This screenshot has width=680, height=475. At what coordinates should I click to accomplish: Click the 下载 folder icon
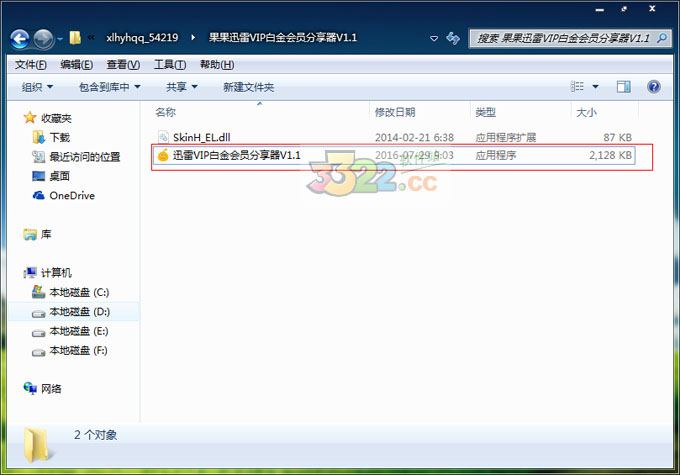click(x=39, y=138)
